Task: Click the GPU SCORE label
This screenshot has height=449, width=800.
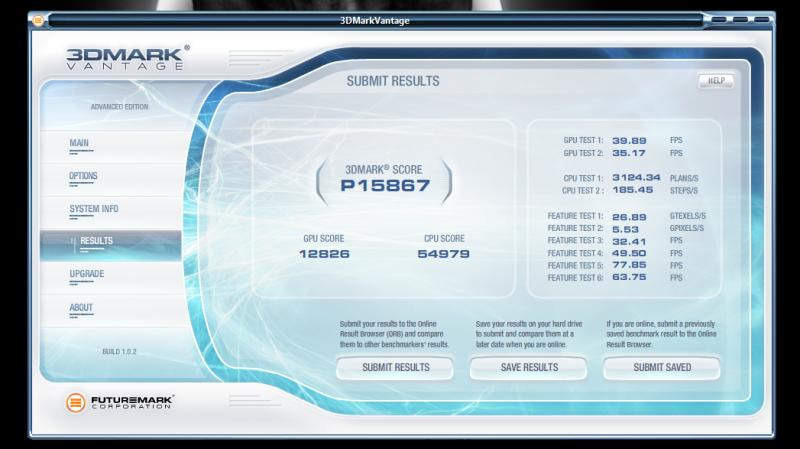Action: (323, 238)
